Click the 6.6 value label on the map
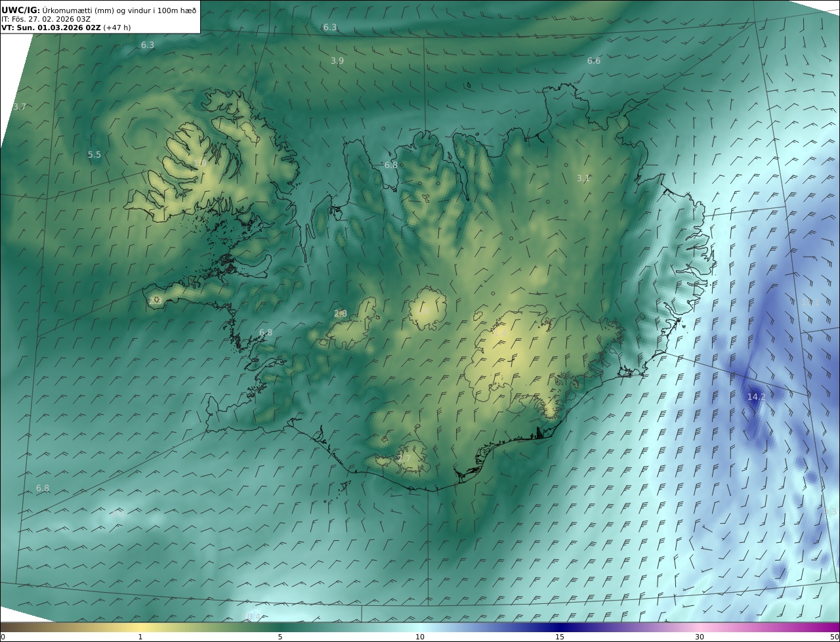Screen dimensions: 840x642 click(x=593, y=60)
